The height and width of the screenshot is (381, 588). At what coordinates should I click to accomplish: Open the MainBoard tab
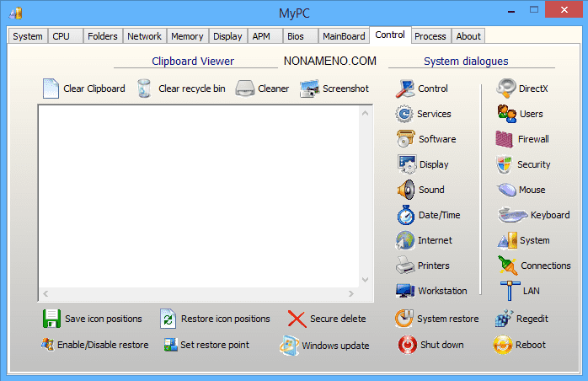[x=344, y=36]
